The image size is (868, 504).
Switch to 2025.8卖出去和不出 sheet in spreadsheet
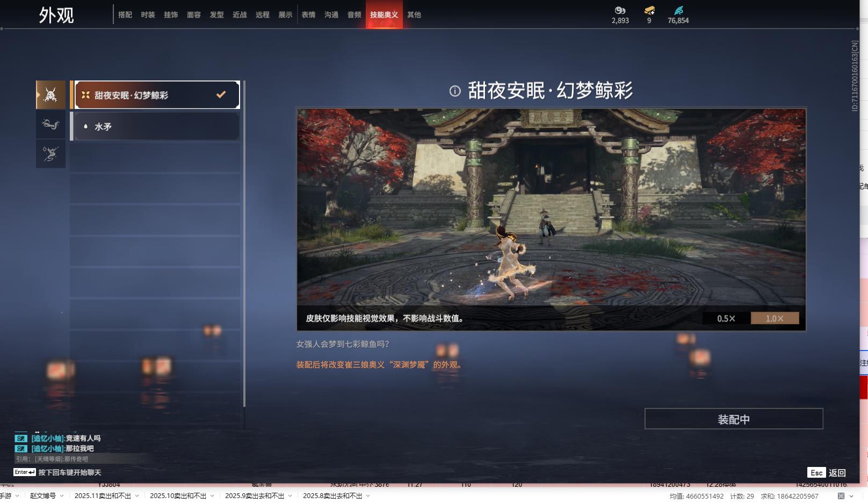[332, 496]
